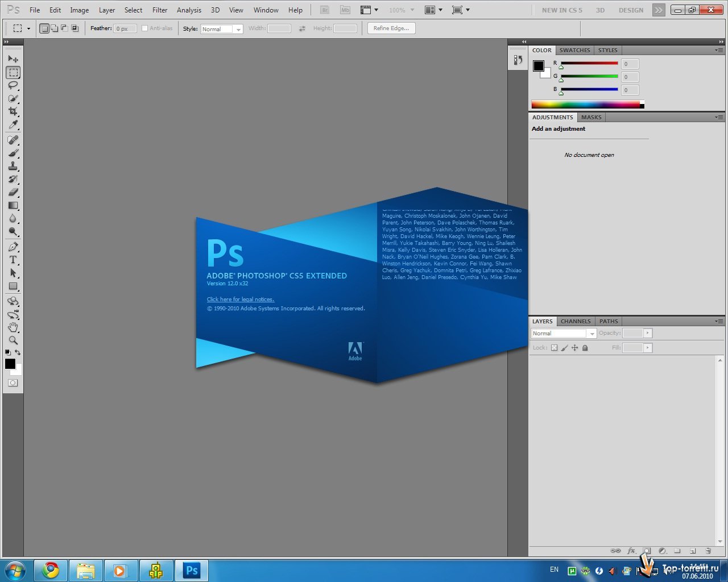Select the Horizontal Type tool
The width and height of the screenshot is (728, 582).
click(x=13, y=260)
